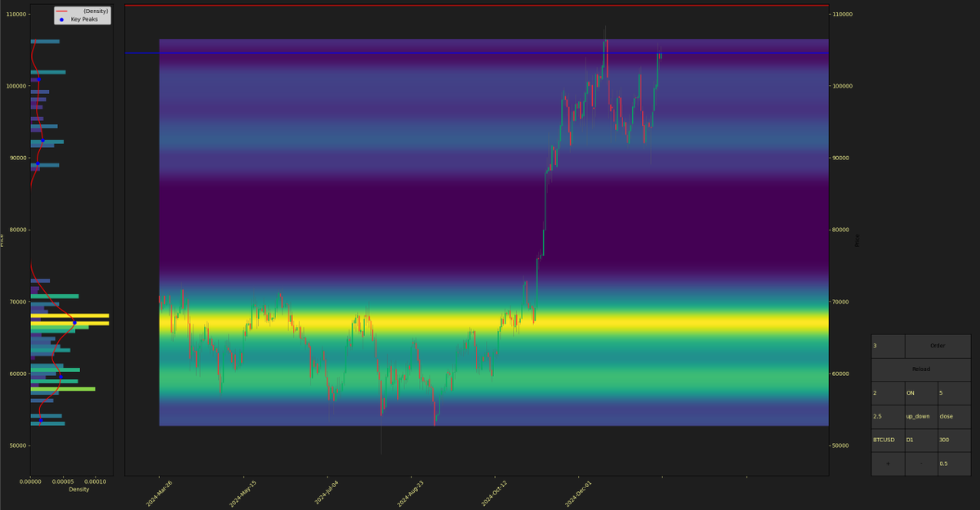Click the 0.00010 density axis tick label
This screenshot has width=980, height=510.
[96, 482]
